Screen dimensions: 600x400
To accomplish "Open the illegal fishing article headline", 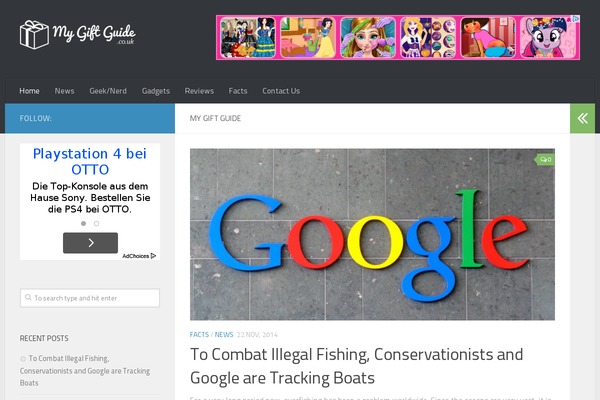I will (356, 366).
